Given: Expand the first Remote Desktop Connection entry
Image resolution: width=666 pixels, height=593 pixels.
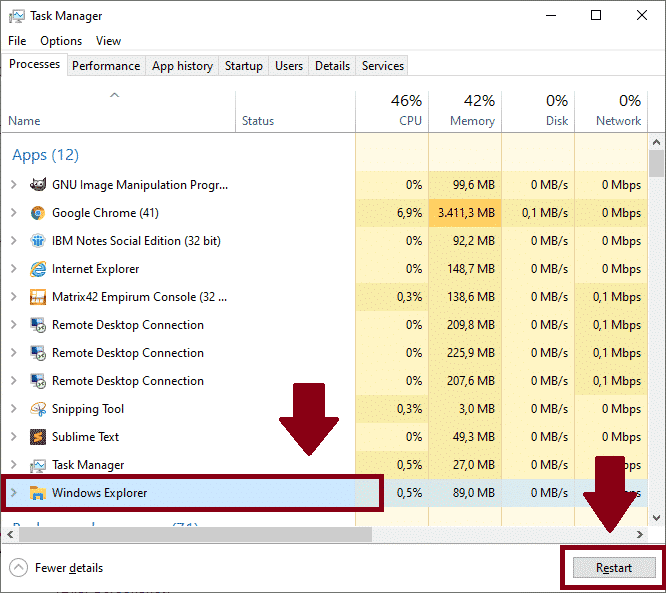Looking at the screenshot, I should click(x=14, y=325).
